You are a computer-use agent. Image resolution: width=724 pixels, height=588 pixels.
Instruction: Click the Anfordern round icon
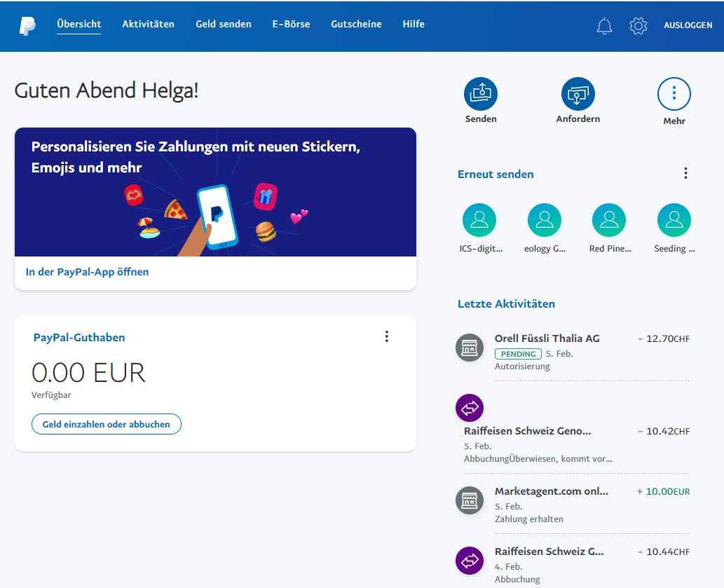point(578,94)
